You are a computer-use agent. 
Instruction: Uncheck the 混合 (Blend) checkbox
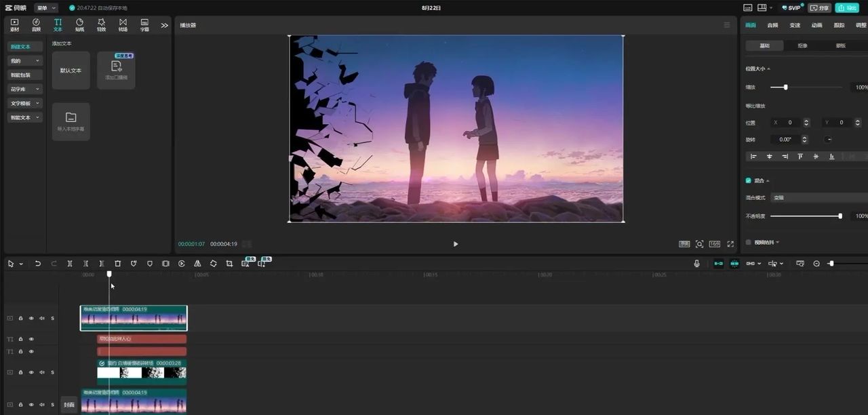tap(749, 180)
